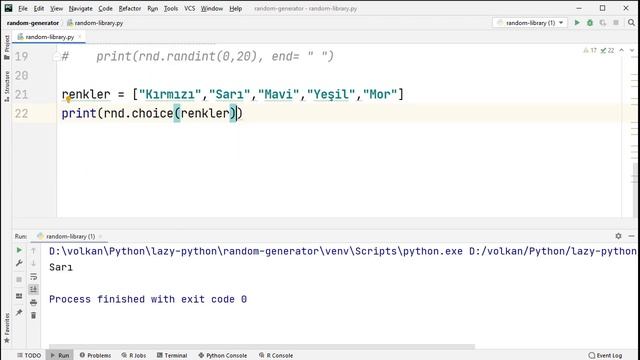Toggle soft-wrap in Run console
640x360 pixels.
coord(33,277)
